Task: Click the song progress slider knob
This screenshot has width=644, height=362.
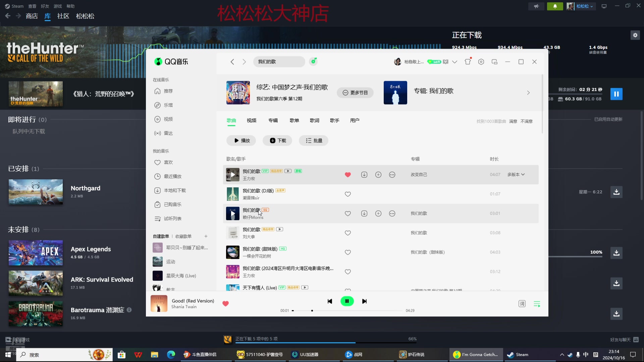Action: coord(312,311)
